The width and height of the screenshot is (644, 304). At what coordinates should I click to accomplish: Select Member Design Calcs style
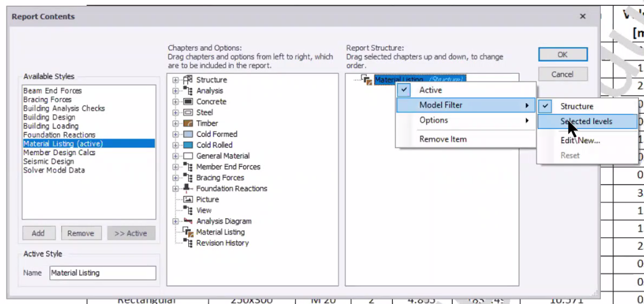pos(89,153)
